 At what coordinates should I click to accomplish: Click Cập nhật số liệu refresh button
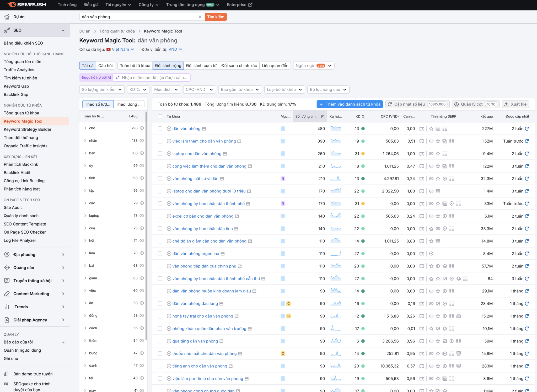click(417, 104)
